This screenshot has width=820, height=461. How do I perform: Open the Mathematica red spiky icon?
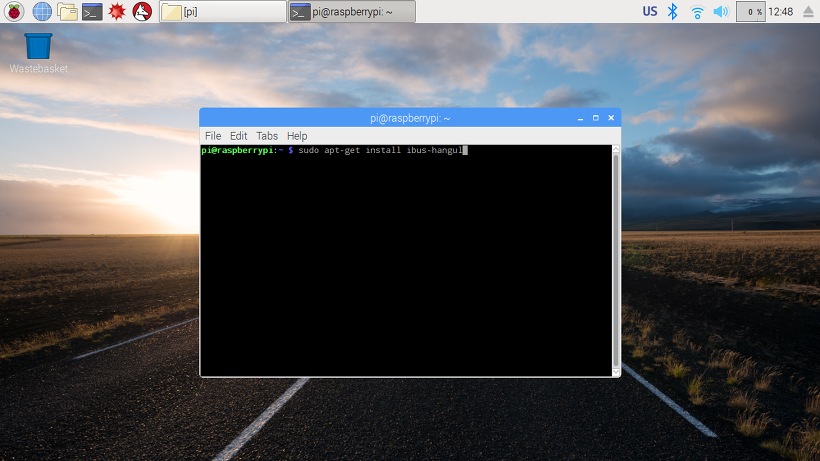[x=117, y=11]
